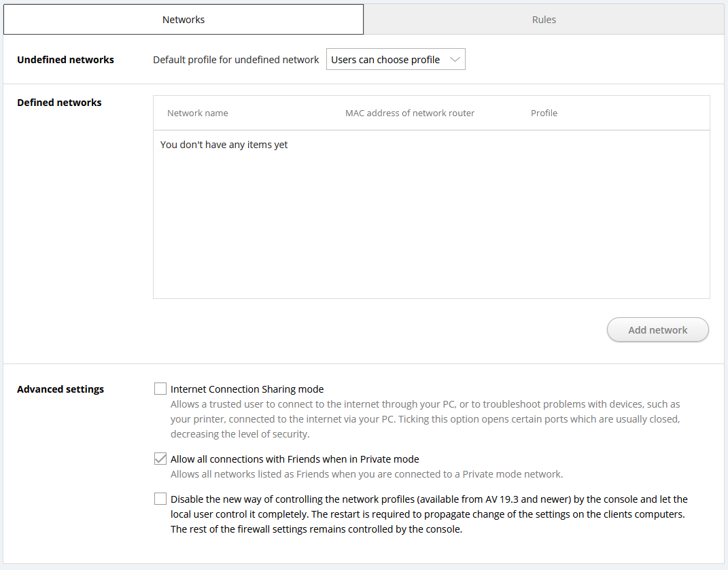Click the AV 19.3 profile control description

point(428,514)
